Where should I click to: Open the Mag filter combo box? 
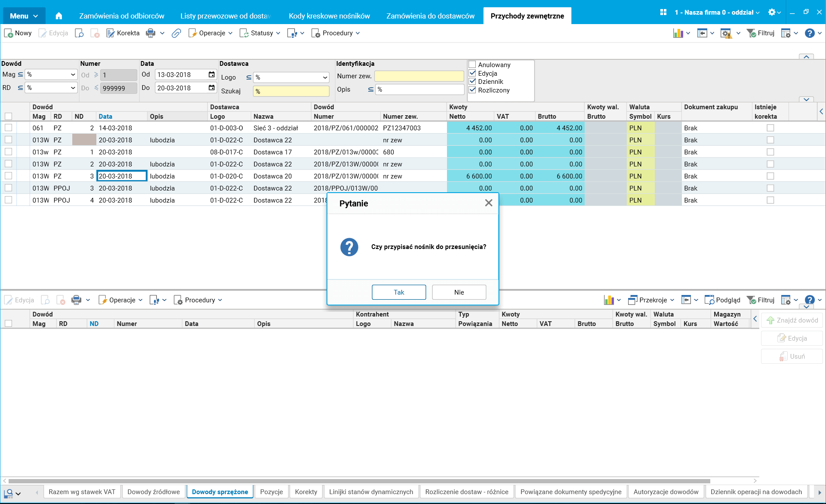[x=73, y=74]
